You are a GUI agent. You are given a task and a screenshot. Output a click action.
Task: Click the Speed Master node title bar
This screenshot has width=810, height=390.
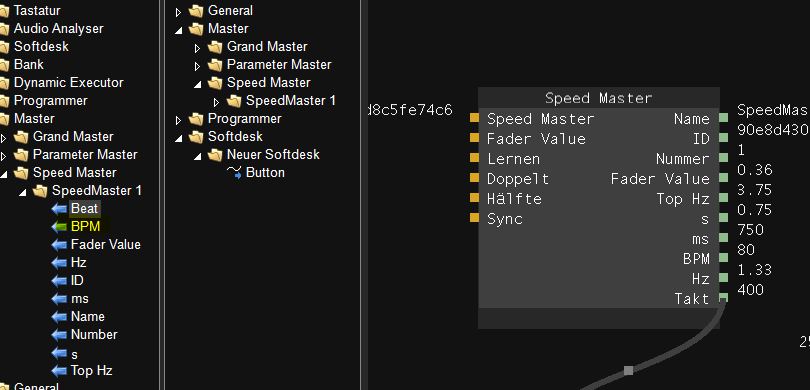(x=599, y=98)
